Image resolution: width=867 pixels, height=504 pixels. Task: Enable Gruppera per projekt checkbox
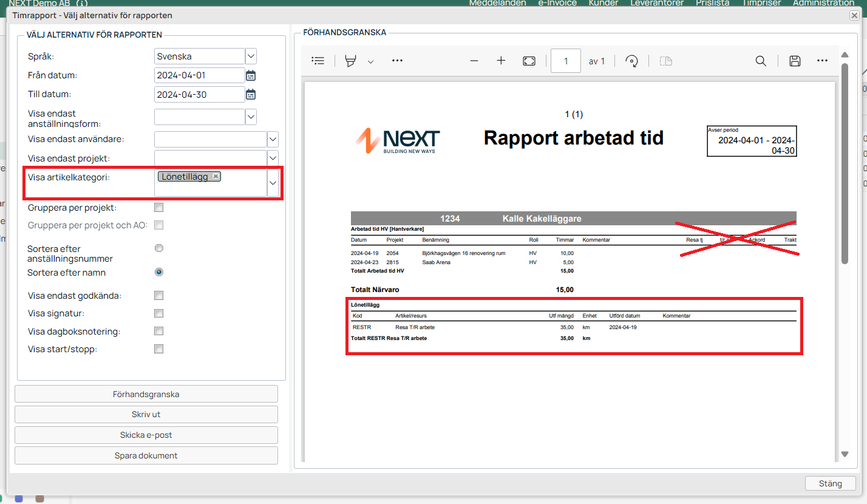click(159, 208)
